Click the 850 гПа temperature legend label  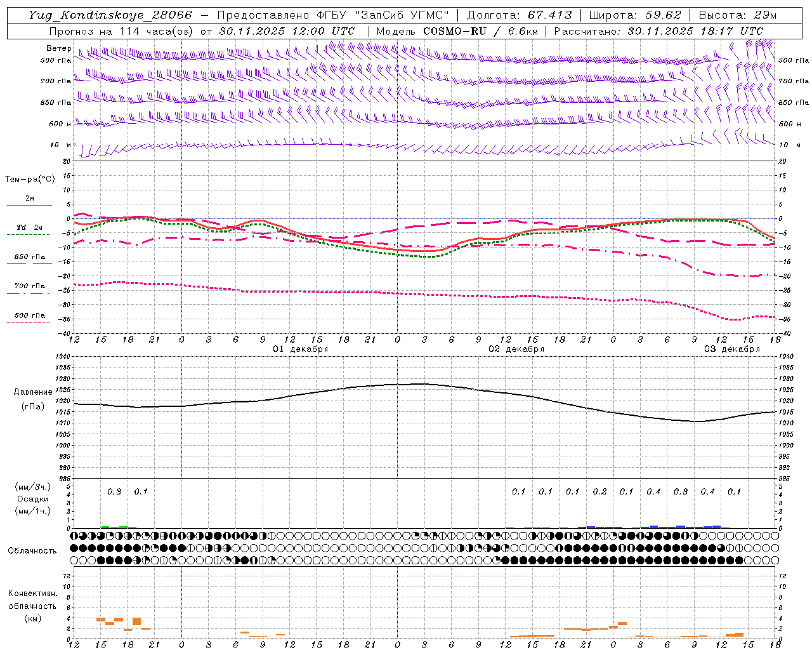coord(30,257)
